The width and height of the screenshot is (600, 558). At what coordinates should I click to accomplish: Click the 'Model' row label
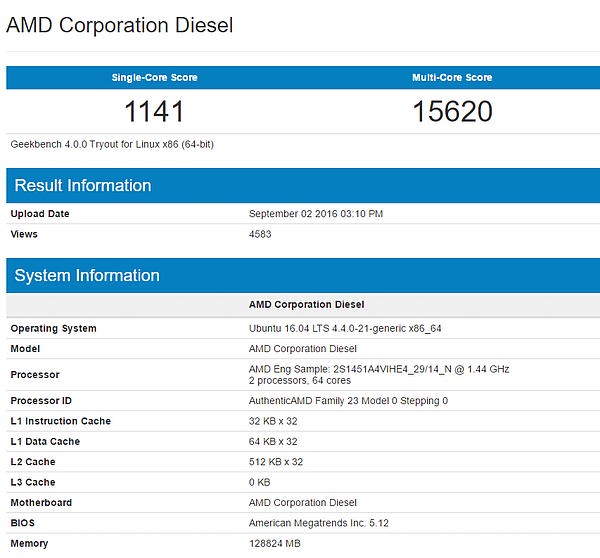(25, 349)
